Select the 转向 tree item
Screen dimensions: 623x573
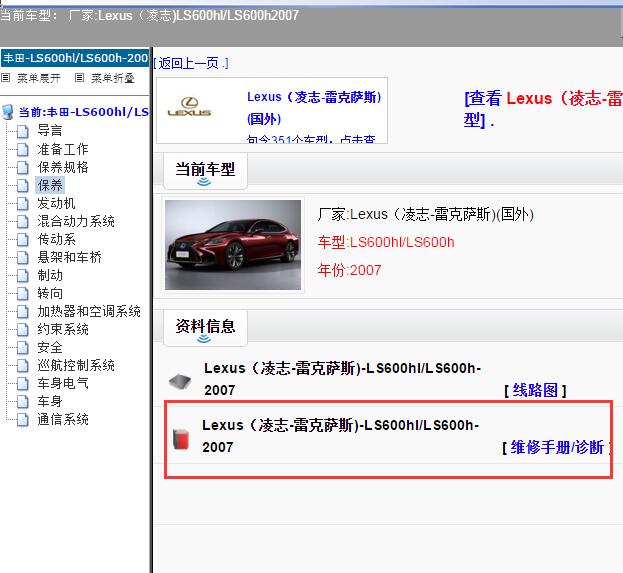50,293
